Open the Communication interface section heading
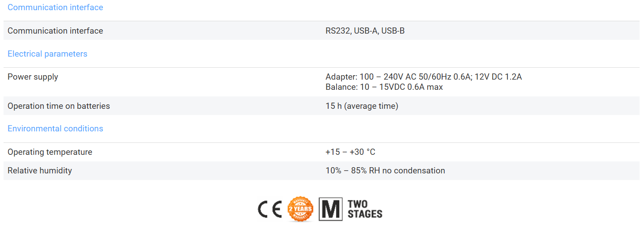Image resolution: width=644 pixels, height=230 pixels. 55,8
